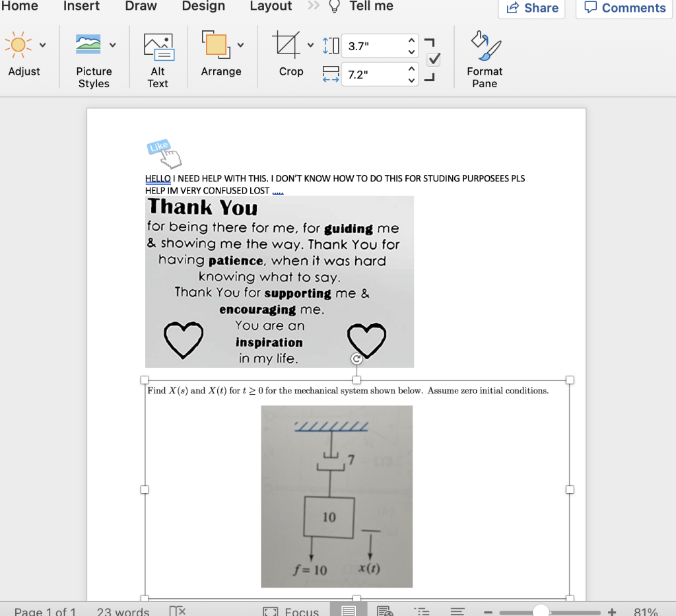Open the Alt Text pane icon
This screenshot has height=616, width=676.
point(157,45)
